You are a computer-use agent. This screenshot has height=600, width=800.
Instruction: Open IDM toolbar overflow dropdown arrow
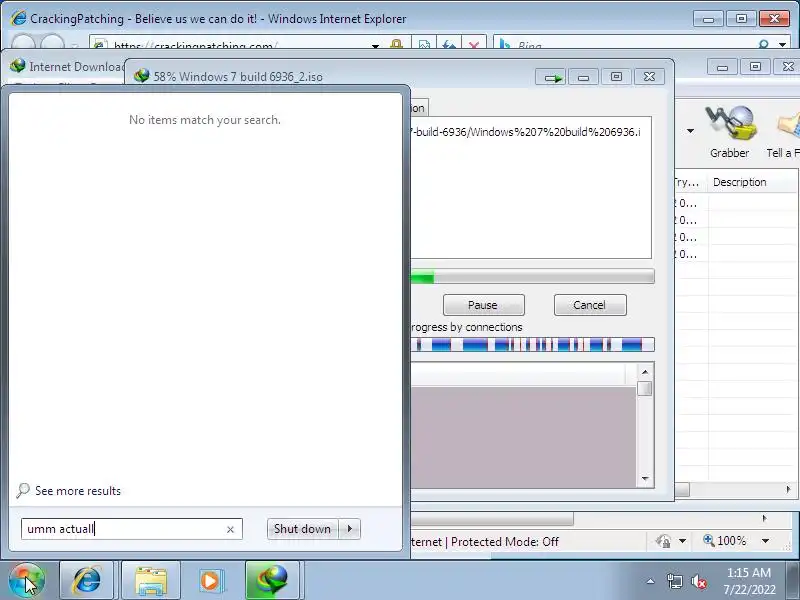[690, 131]
